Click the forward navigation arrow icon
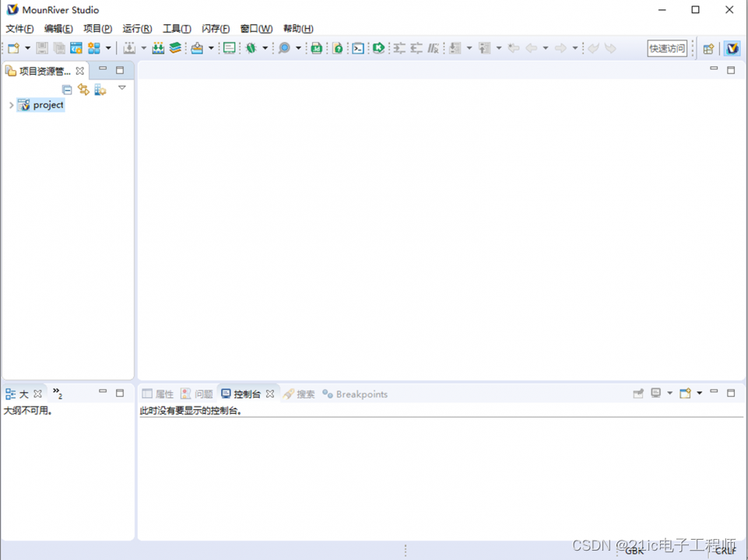 (x=561, y=48)
